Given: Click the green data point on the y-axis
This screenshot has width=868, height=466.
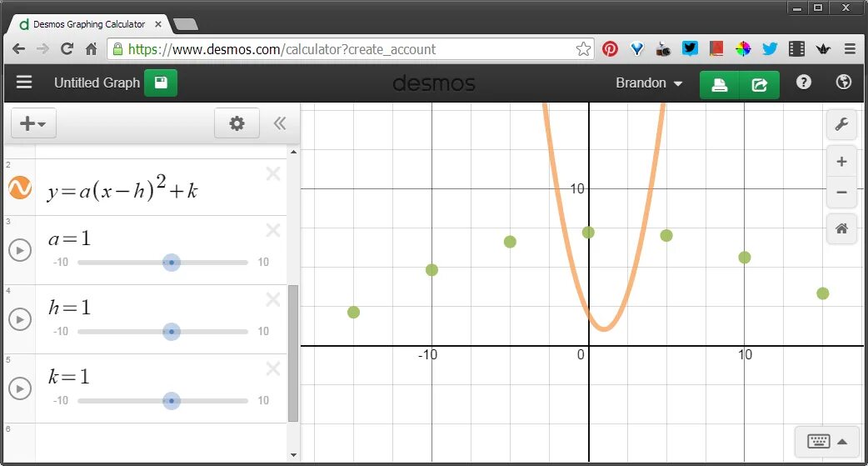Looking at the screenshot, I should point(588,233).
